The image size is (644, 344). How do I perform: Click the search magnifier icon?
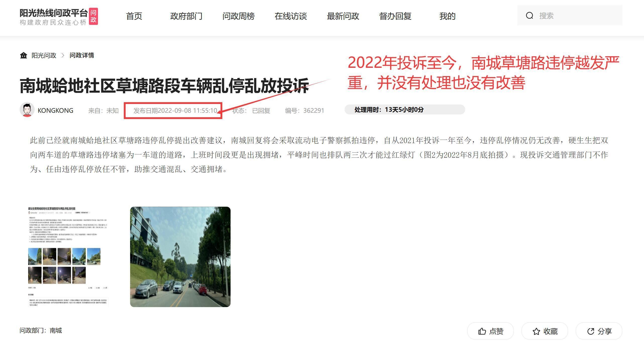click(529, 16)
